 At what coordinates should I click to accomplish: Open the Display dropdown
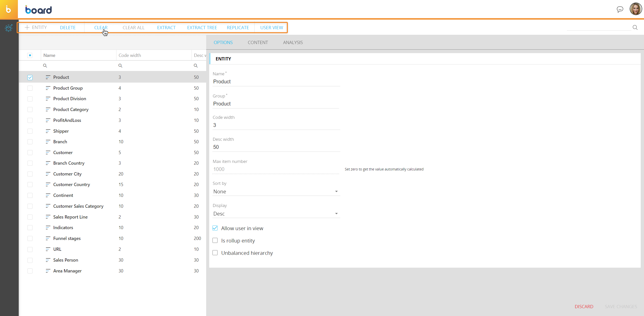pyautogui.click(x=276, y=214)
